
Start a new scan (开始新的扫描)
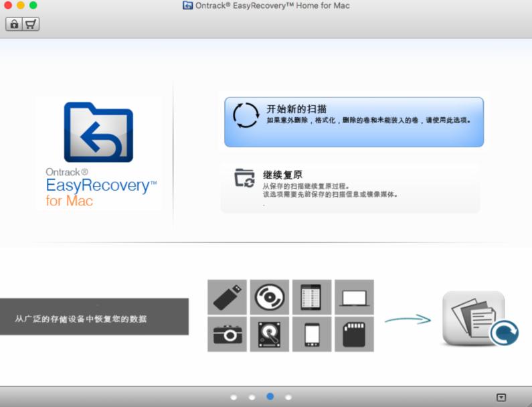click(354, 122)
